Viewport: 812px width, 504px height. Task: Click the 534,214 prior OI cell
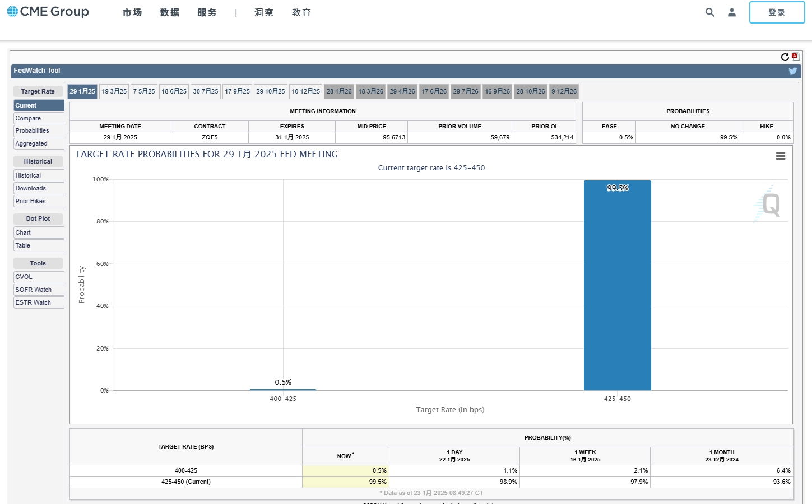(544, 137)
